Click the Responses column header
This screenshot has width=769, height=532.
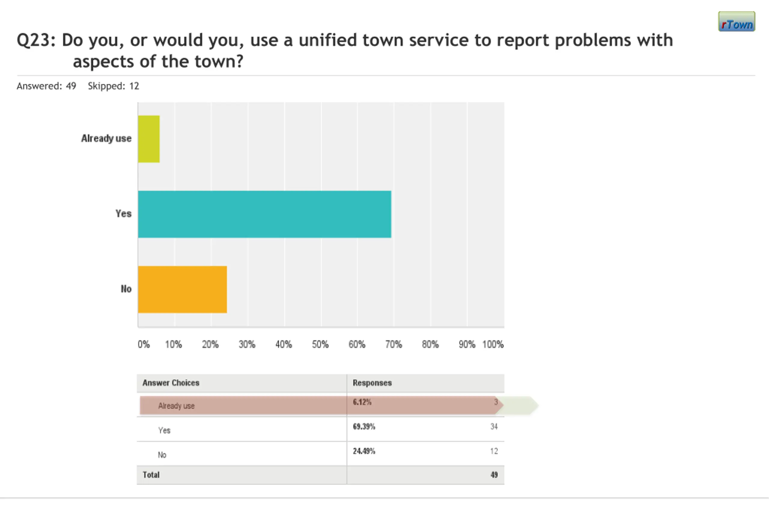pyautogui.click(x=372, y=383)
